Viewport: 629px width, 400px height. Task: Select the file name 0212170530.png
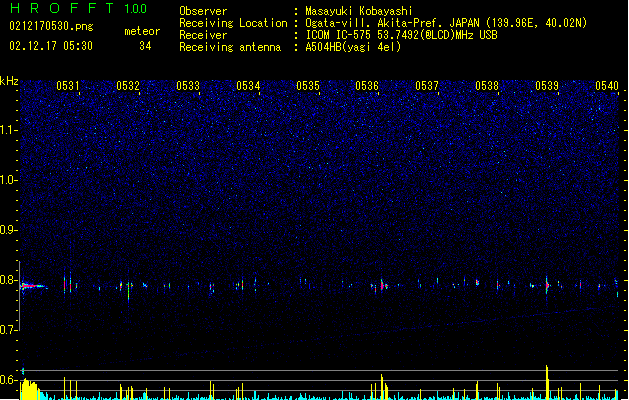pyautogui.click(x=51, y=26)
